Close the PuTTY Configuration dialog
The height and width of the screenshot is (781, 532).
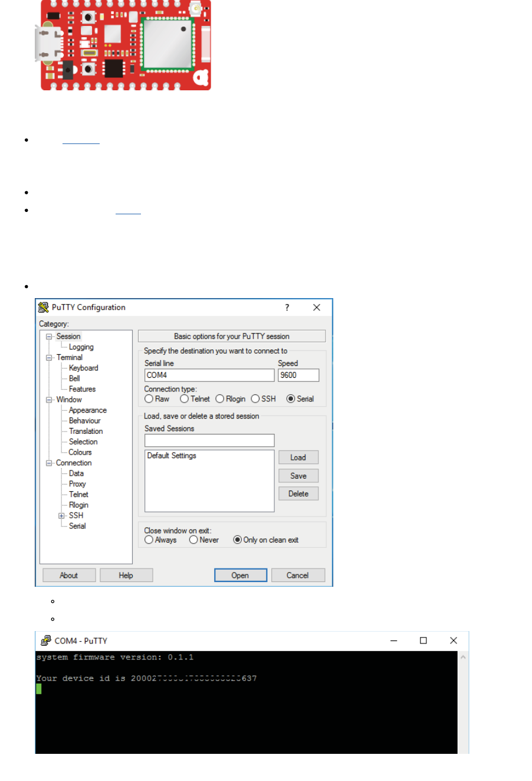tap(317, 307)
